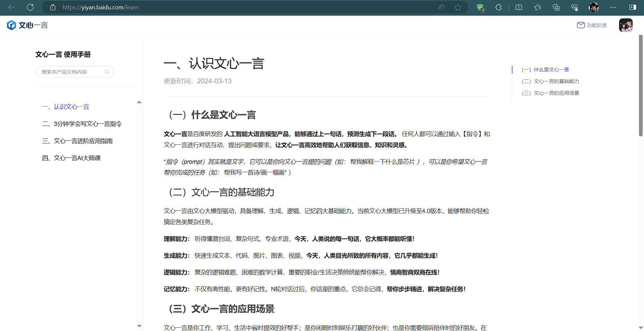The height and width of the screenshot is (331, 644).
Task: View site info via lock icon
Action: tap(53, 7)
